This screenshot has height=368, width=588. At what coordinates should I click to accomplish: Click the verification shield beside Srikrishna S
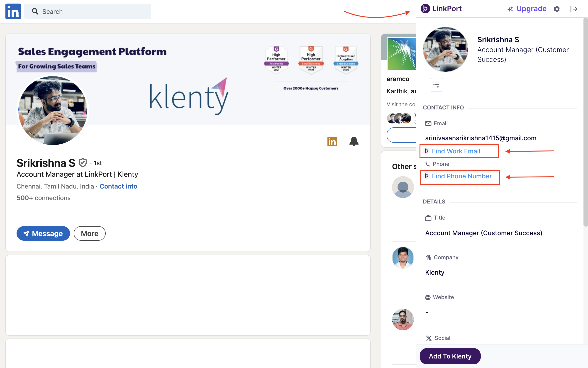click(83, 163)
